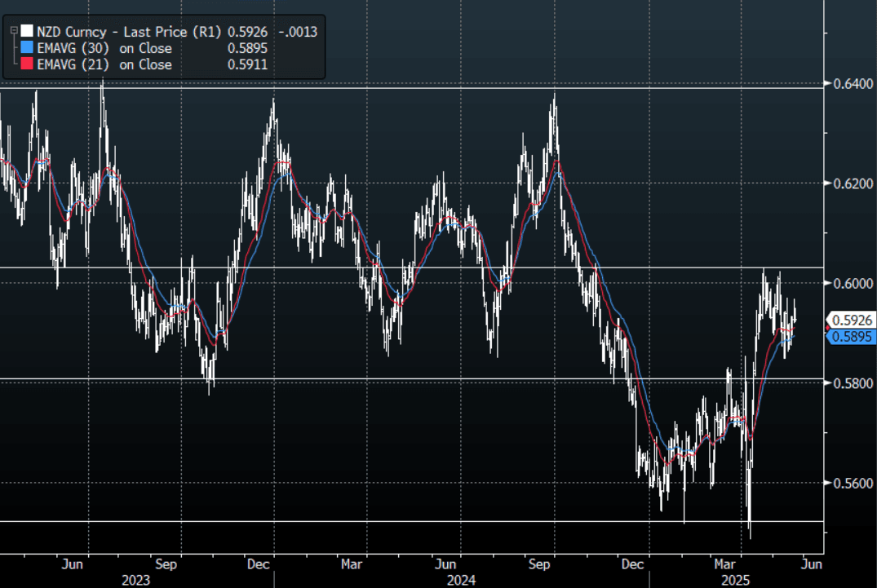This screenshot has height=588, width=877.
Task: Click the 0.5600 price axis label
Action: pos(850,483)
